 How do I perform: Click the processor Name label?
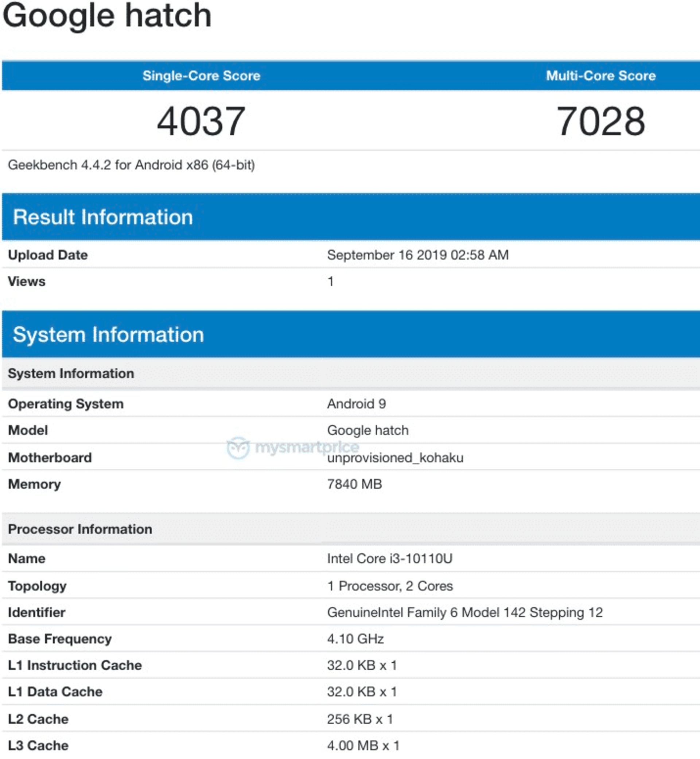click(27, 559)
